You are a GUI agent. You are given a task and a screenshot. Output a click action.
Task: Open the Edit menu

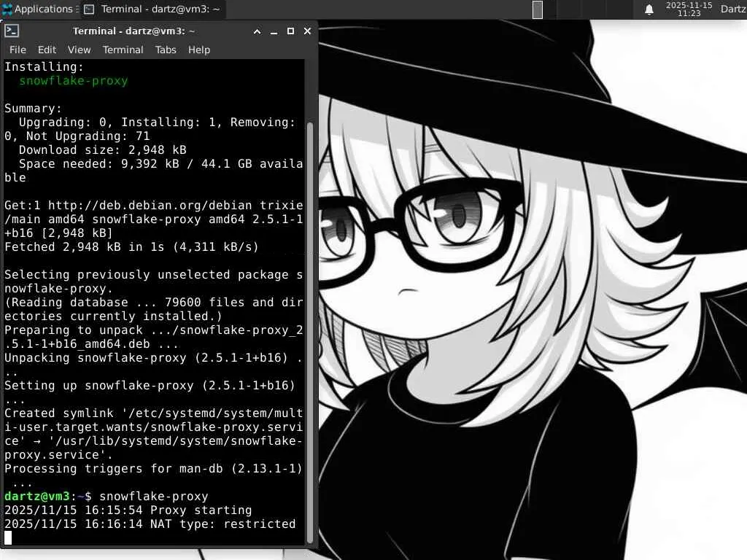tap(47, 50)
